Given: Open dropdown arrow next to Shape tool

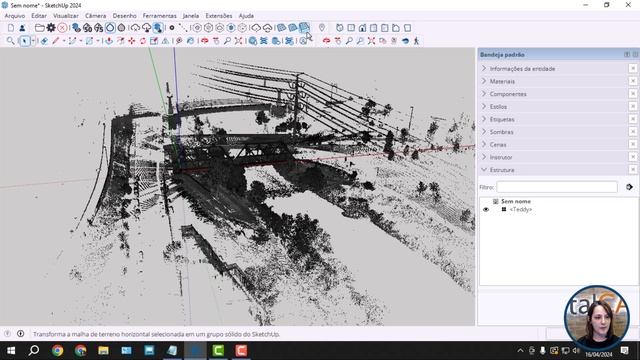Looking at the screenshot, I should pyautogui.click(x=98, y=41).
